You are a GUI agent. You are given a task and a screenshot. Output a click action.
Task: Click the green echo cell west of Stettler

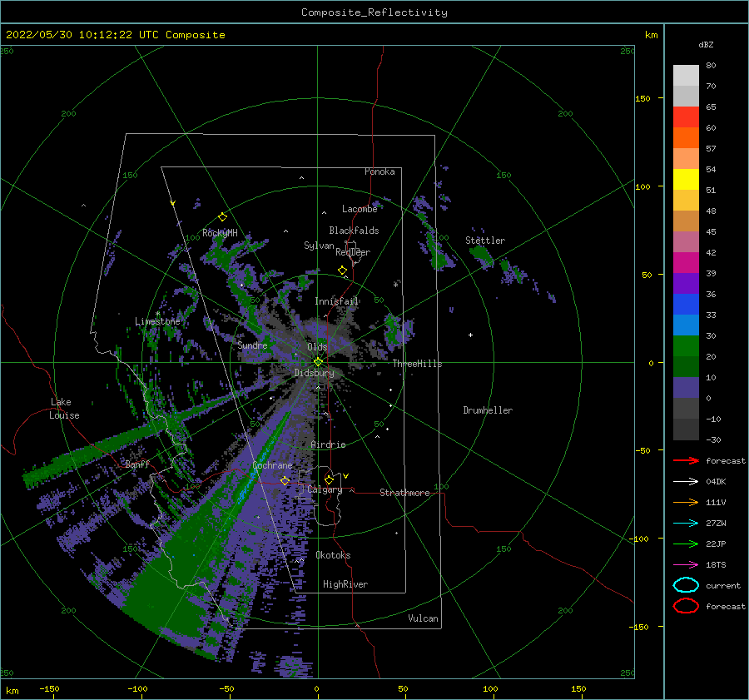(x=438, y=251)
